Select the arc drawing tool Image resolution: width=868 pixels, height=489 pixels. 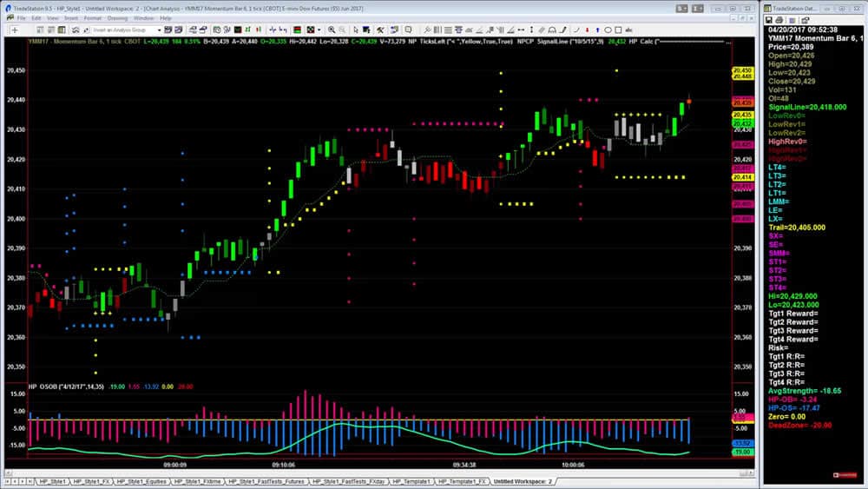[575, 30]
